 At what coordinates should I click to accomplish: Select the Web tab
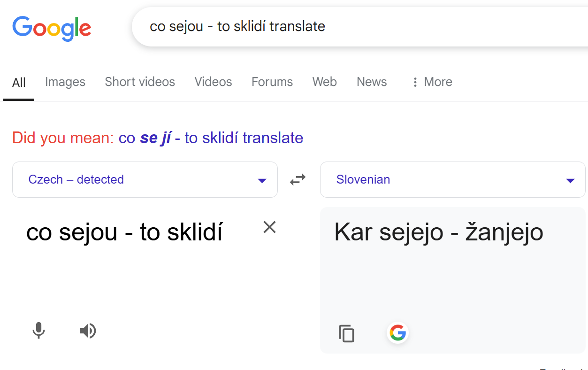coord(325,82)
